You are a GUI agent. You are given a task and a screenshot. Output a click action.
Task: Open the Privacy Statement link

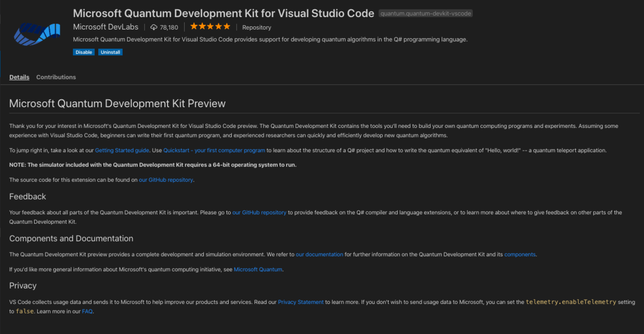coord(301,302)
